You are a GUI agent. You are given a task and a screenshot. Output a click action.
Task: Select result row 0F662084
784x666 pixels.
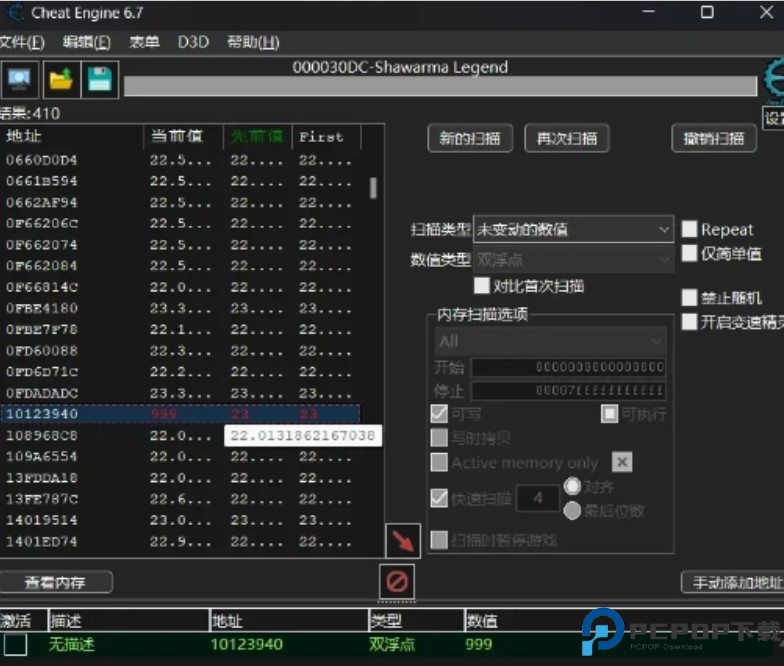180,266
